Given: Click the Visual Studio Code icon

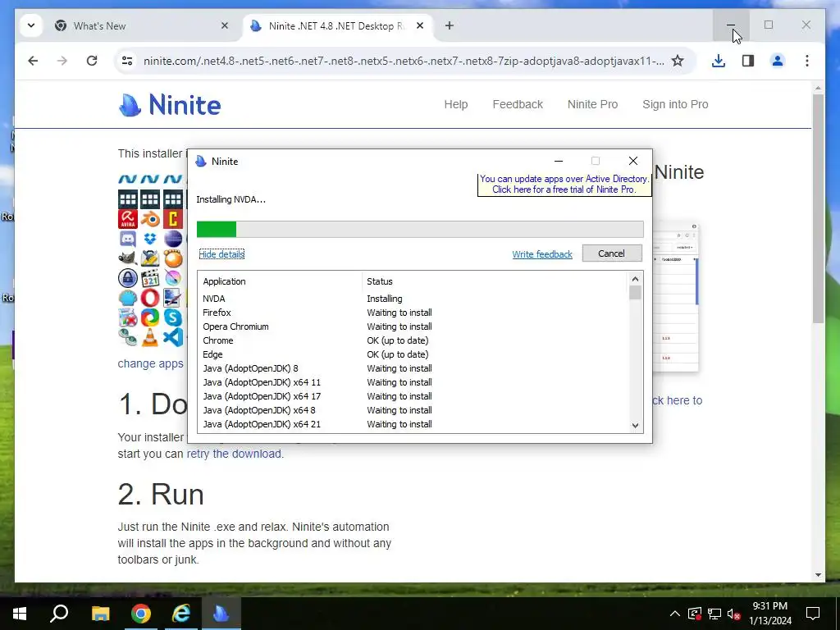Looking at the screenshot, I should (x=172, y=337).
